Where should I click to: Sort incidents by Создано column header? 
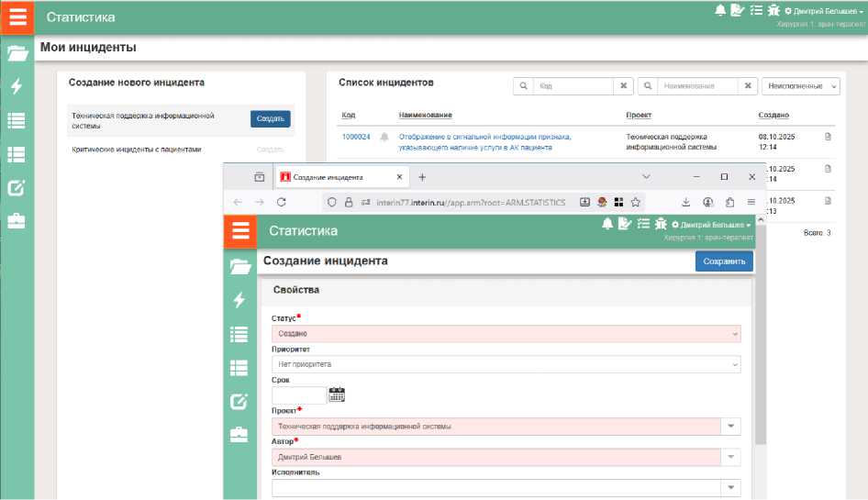[x=773, y=116]
